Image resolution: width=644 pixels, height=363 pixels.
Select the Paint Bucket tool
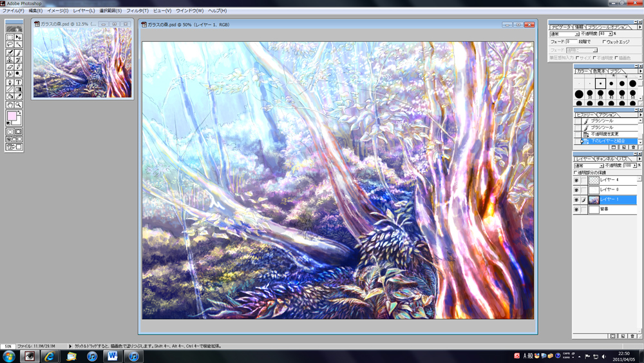pyautogui.click(x=10, y=96)
